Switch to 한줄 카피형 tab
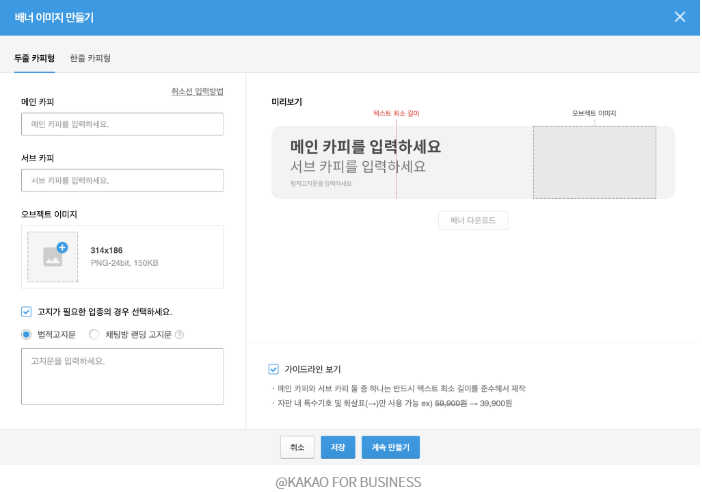 (x=90, y=58)
